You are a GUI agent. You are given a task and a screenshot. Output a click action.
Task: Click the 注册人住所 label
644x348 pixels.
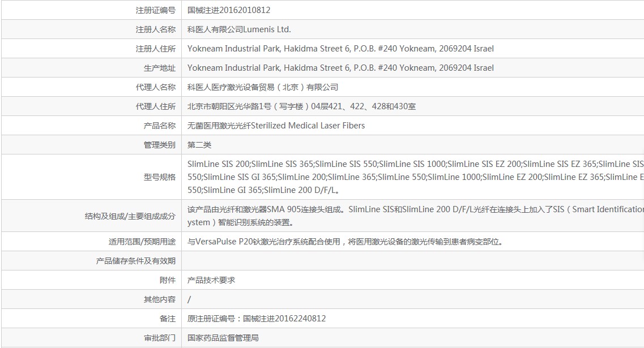[156, 49]
